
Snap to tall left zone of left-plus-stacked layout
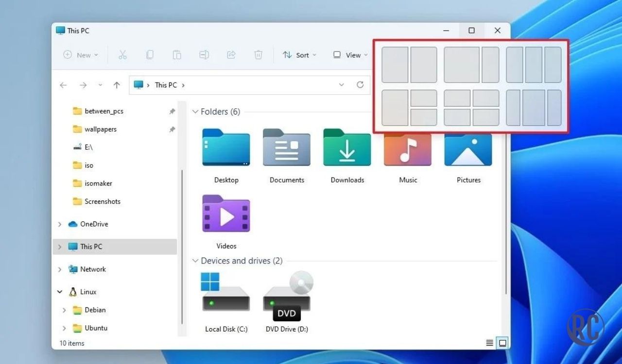point(395,108)
